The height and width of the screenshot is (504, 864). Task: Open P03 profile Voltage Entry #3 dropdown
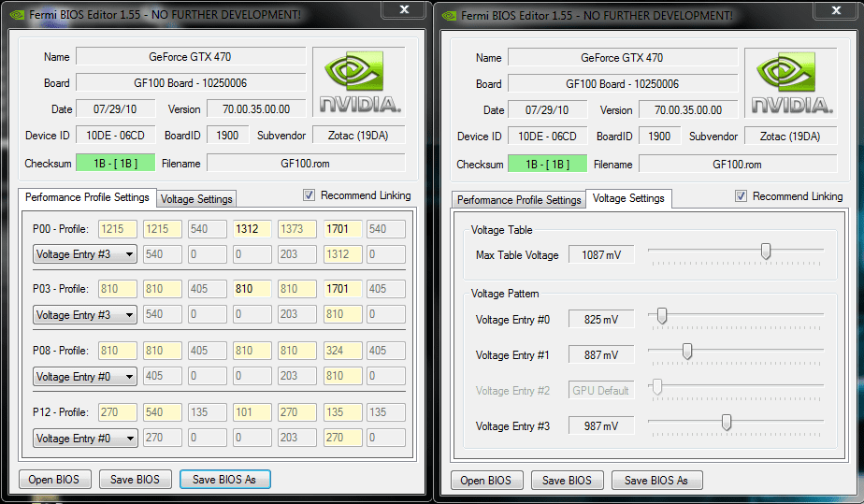click(x=85, y=314)
